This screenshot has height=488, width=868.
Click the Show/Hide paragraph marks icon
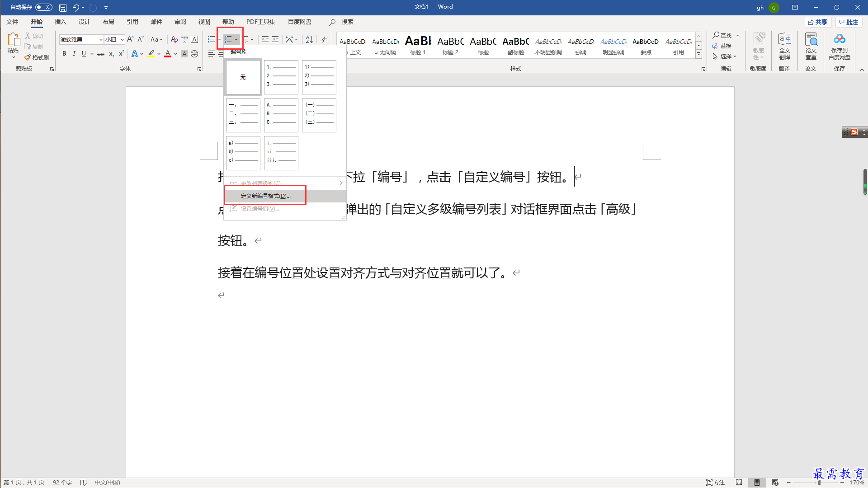tap(324, 39)
